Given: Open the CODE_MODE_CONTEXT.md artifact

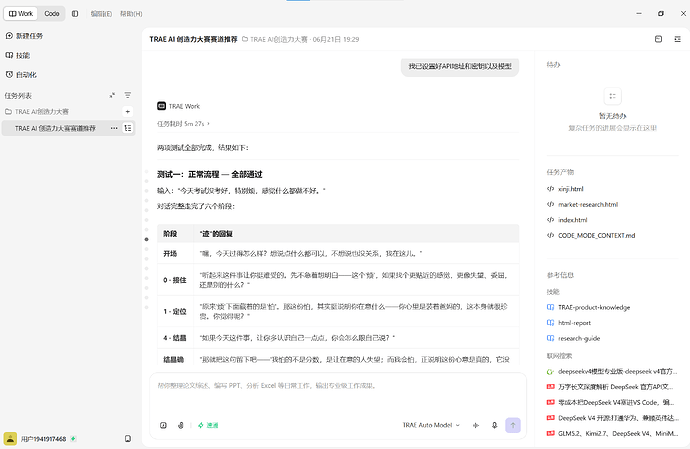Looking at the screenshot, I should [596, 236].
